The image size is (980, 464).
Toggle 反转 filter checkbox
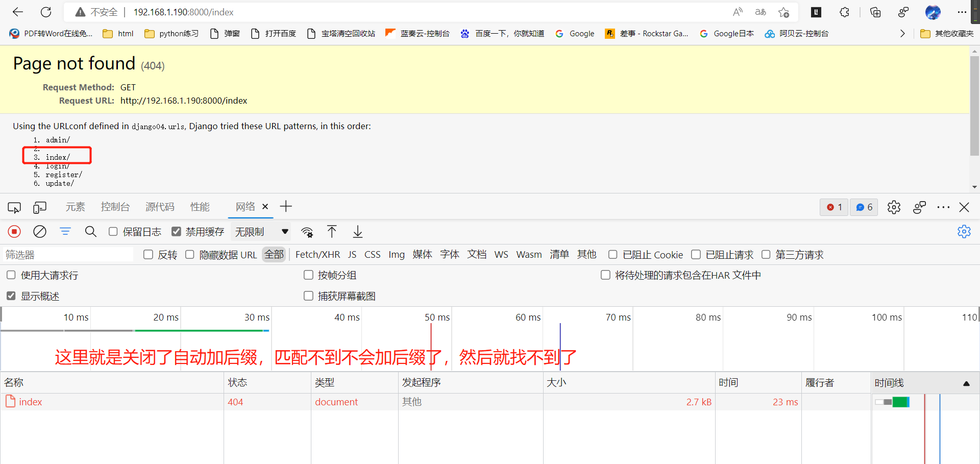click(x=148, y=255)
